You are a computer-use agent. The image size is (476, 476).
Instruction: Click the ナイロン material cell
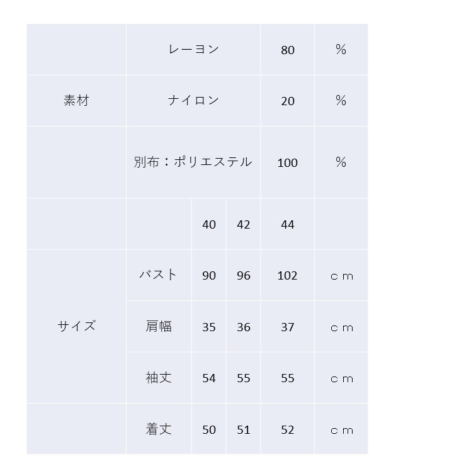pos(193,101)
